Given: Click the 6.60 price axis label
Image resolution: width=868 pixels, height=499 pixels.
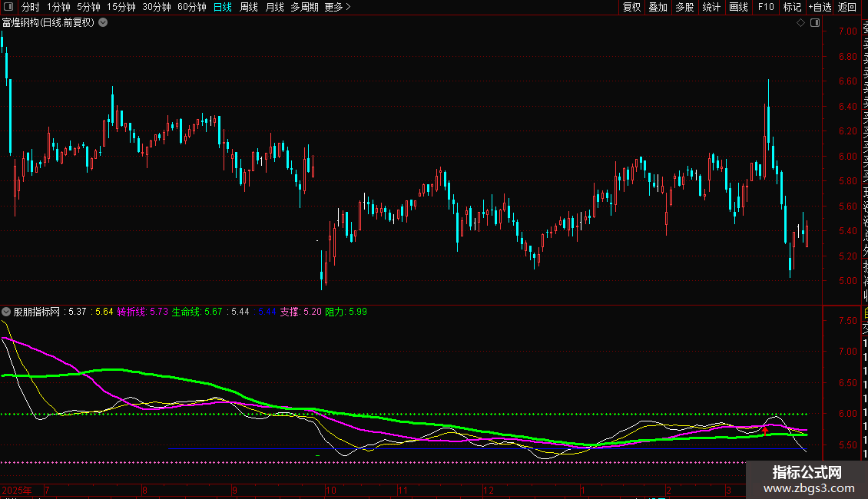Looking at the screenshot, I should pyautogui.click(x=847, y=81).
